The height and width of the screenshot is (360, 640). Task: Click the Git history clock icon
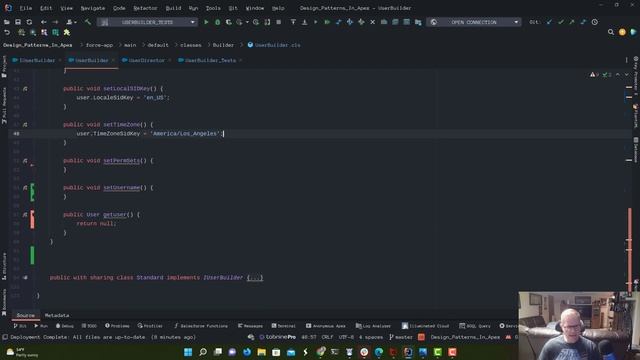595,22
